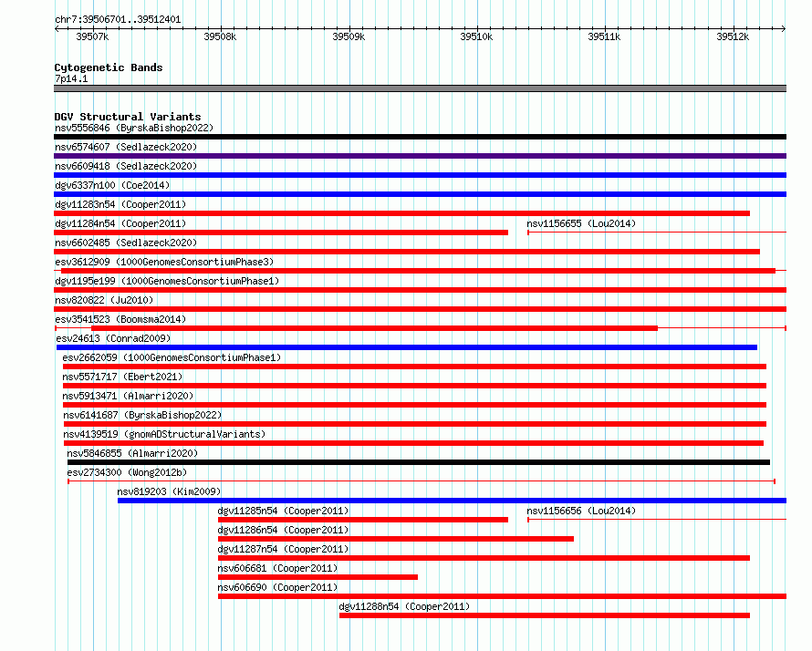Viewport: 812px width, 651px height.
Task: Click the black bar under nsv5556846
Action: click(x=420, y=137)
